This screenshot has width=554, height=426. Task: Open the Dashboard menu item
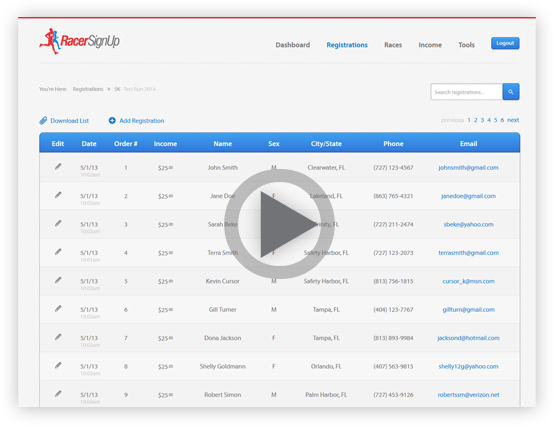tap(293, 45)
